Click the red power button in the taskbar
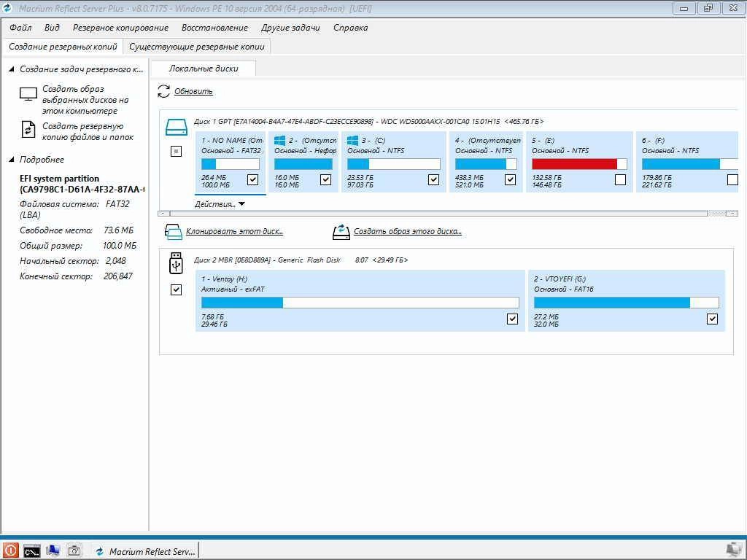 click(10, 551)
